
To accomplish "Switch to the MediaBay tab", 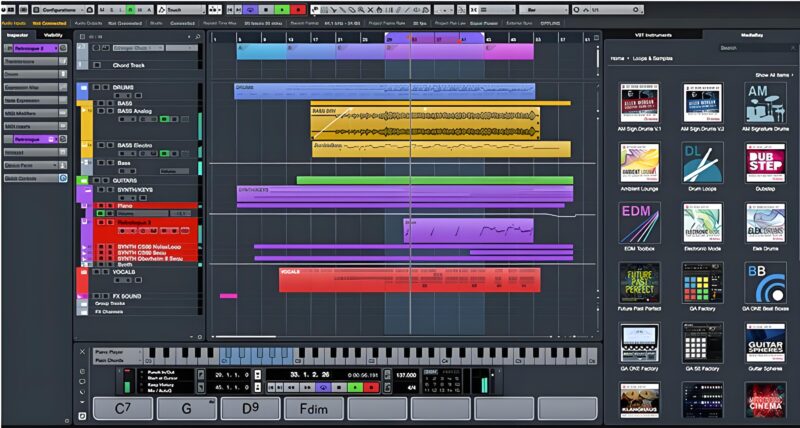I will (752, 35).
